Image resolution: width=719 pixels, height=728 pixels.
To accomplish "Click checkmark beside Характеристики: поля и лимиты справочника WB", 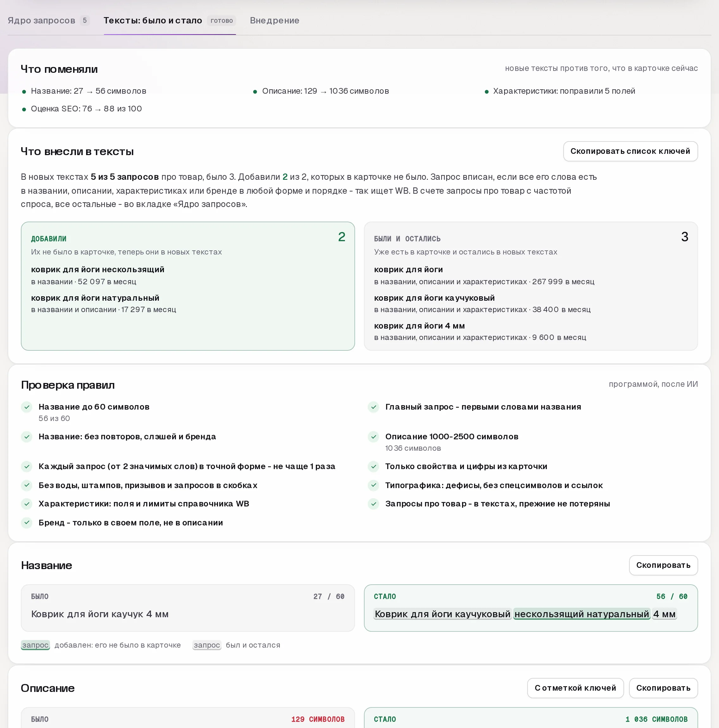I will 27,504.
